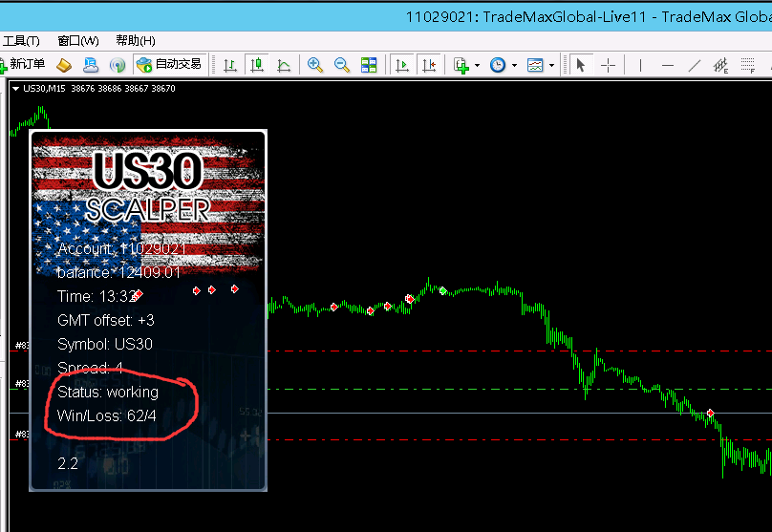Toggle 自动交易 auto trading
This screenshot has width=772, height=532.
coord(169,64)
